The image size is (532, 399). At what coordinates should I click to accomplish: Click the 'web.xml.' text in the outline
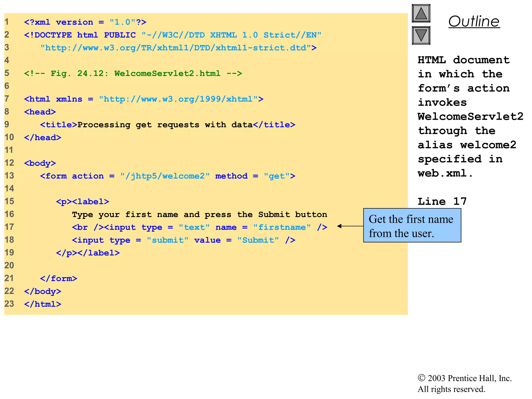(x=445, y=173)
